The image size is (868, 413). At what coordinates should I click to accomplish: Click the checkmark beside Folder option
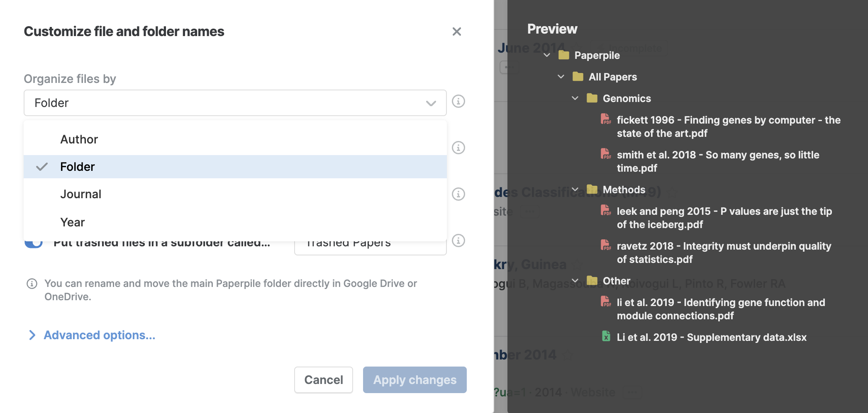pyautogui.click(x=42, y=167)
